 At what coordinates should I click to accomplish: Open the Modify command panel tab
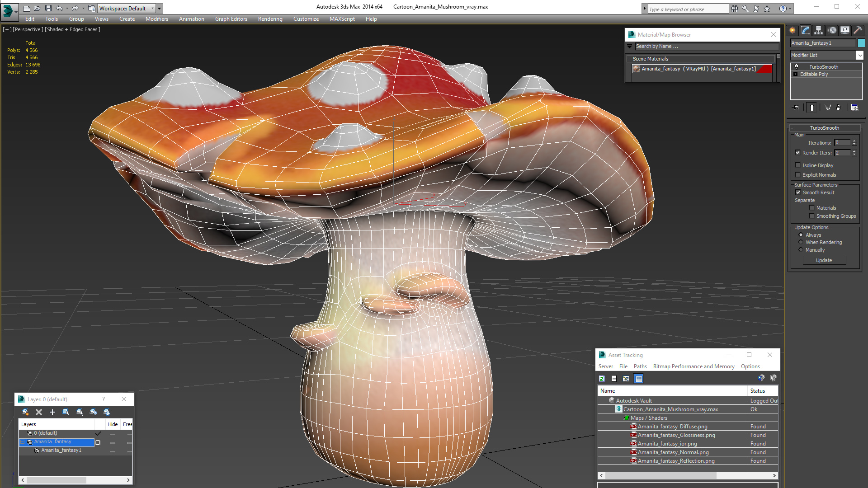(x=806, y=30)
